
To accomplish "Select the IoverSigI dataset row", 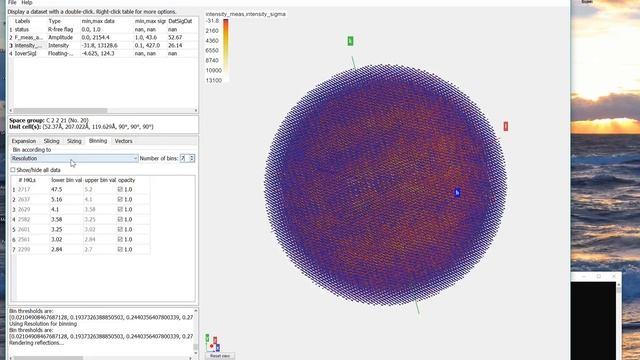I will (x=103, y=53).
